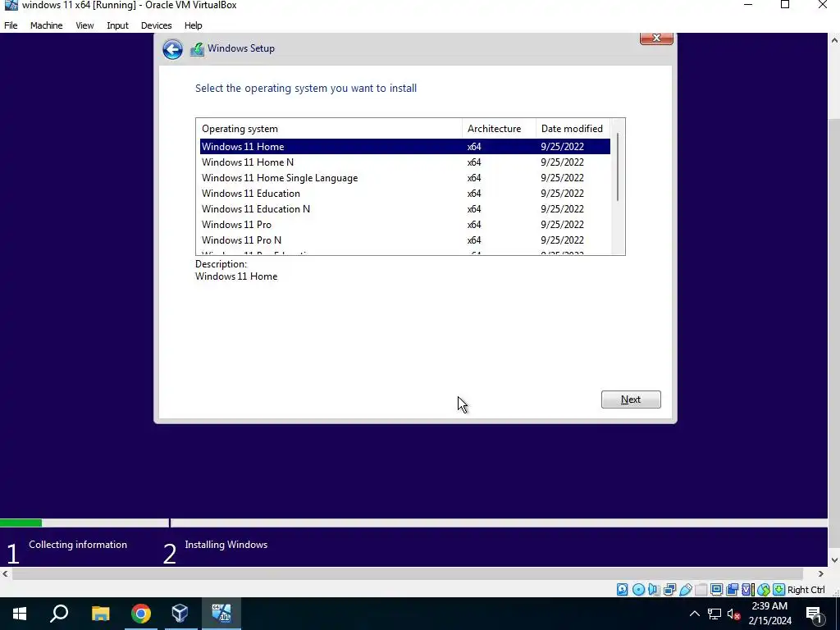Click the horizontal scrollbar right arrow

(x=820, y=573)
